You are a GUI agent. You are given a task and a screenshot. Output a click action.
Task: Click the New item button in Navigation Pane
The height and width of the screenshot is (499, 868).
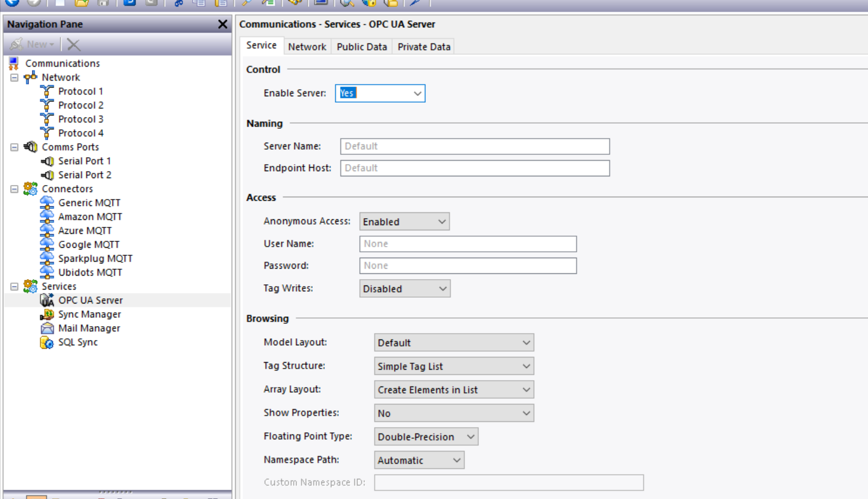coord(32,44)
